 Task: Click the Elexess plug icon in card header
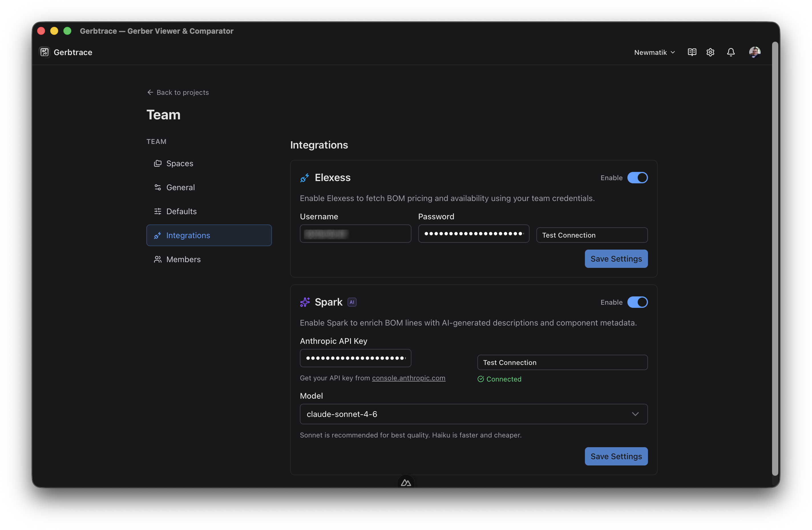(305, 178)
